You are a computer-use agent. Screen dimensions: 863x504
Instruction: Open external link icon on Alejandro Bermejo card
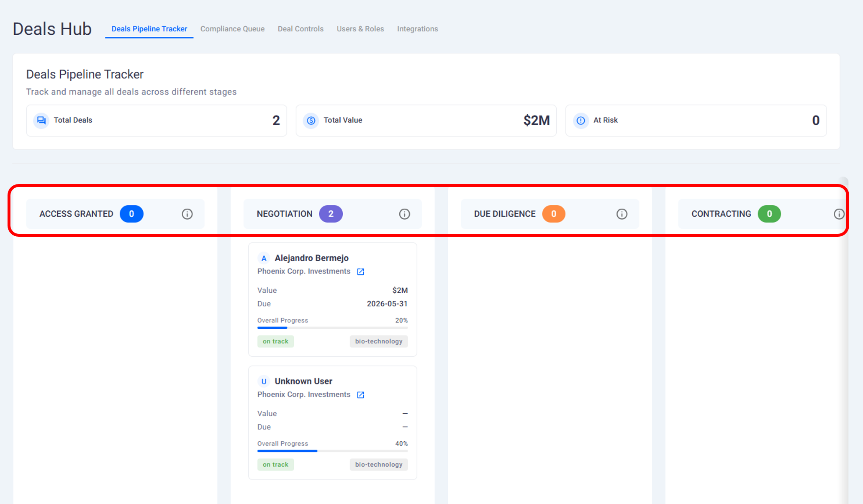[360, 272]
